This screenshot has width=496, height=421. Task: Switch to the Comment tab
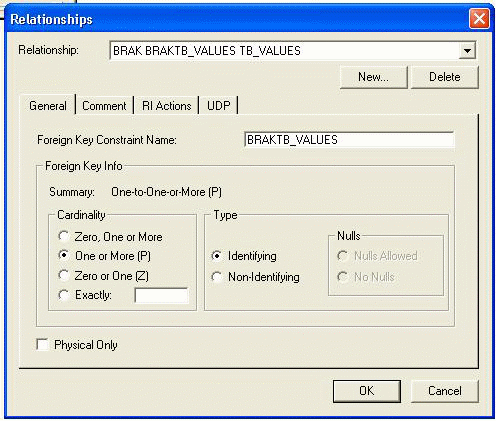coord(104,106)
